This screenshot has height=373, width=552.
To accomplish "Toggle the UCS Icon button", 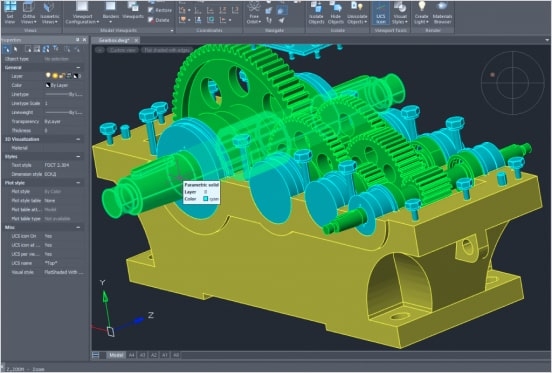I will [381, 12].
